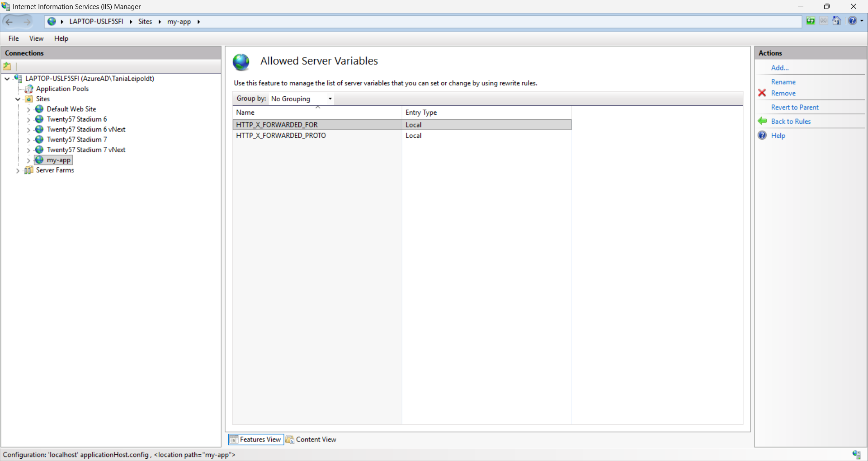Screen dimensions: 868x461
Task: Open the File menu
Action: point(14,38)
